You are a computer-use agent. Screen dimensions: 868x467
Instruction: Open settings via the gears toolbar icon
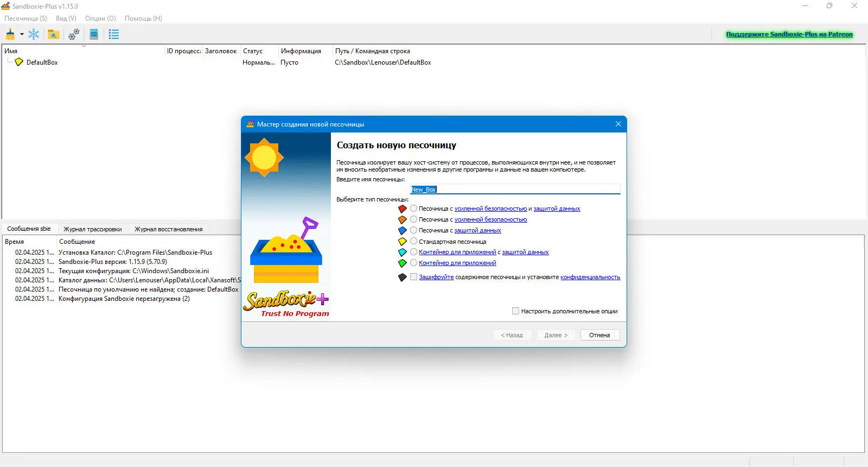(74, 34)
